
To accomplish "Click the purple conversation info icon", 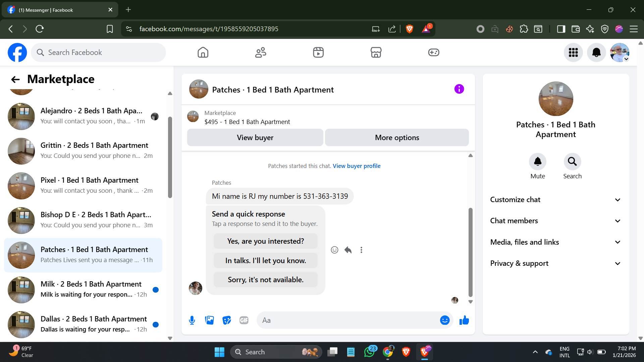I will point(459,89).
